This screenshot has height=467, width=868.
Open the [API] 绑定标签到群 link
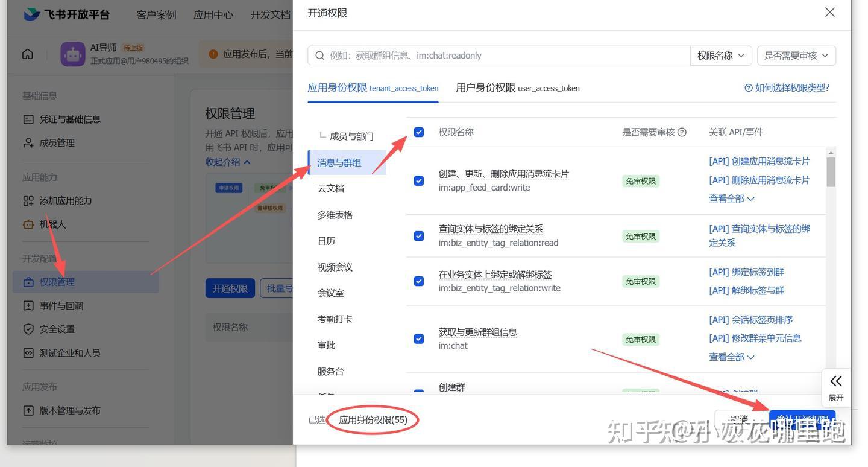click(747, 272)
